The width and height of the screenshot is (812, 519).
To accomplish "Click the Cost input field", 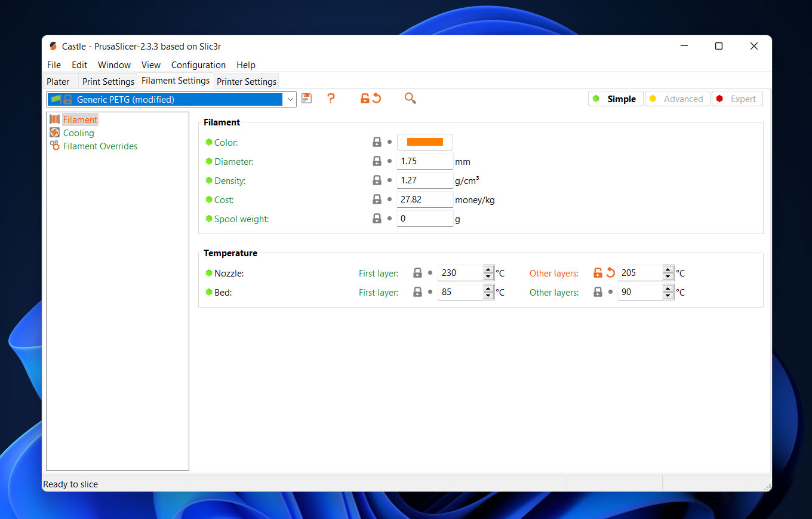I will pyautogui.click(x=425, y=199).
